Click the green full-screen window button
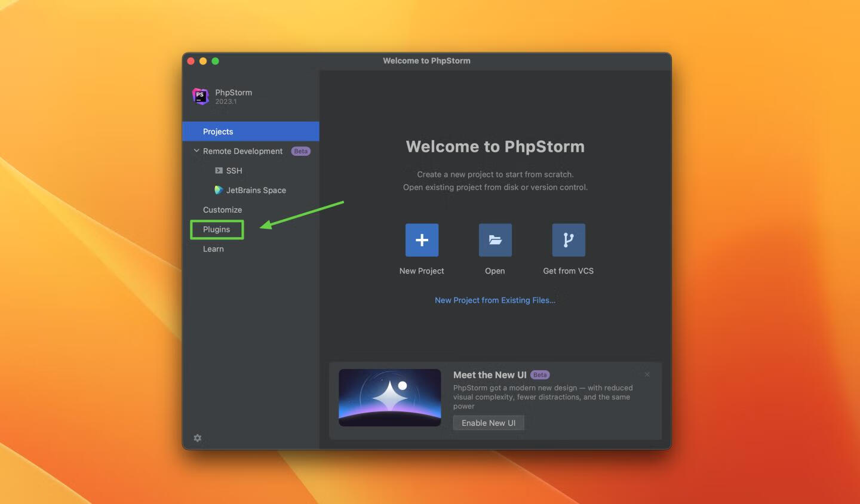This screenshot has width=860, height=504. 216,61
